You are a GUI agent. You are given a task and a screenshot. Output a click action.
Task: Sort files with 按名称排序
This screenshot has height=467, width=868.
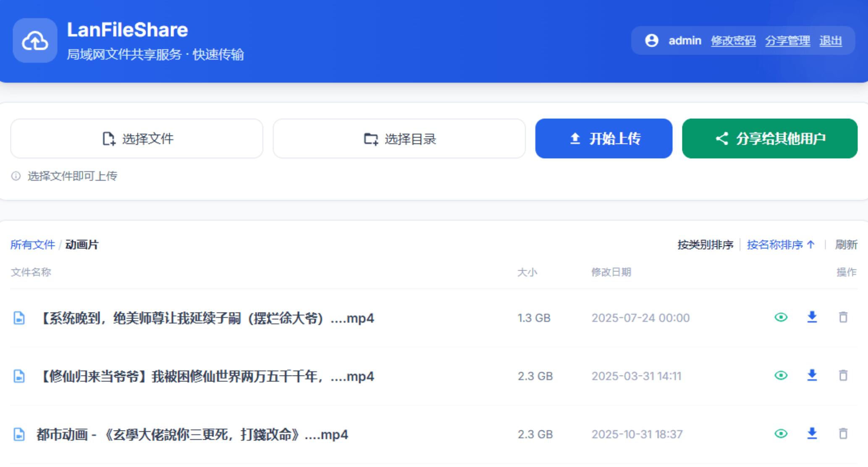[781, 245]
